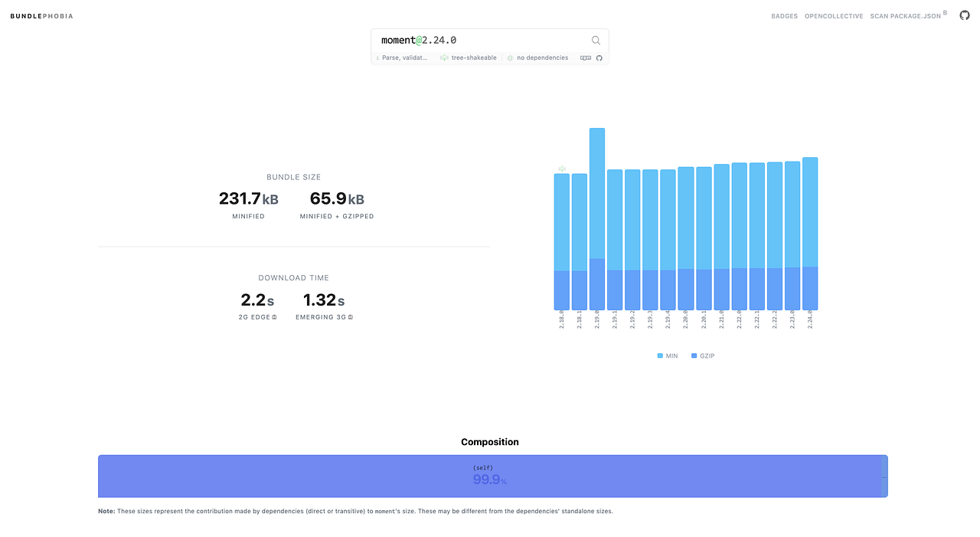Image resolution: width=980 pixels, height=537 pixels.
Task: Click the '2G EDGE' label
Action: 254,317
